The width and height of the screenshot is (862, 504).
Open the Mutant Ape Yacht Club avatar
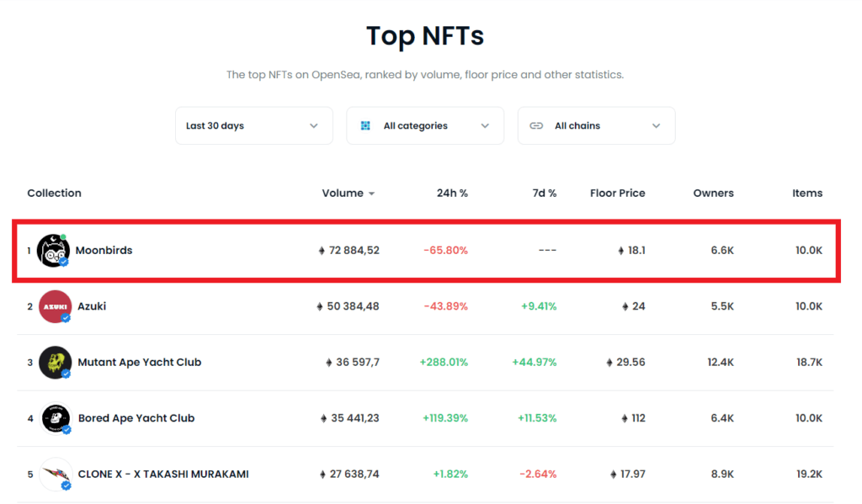pyautogui.click(x=56, y=363)
